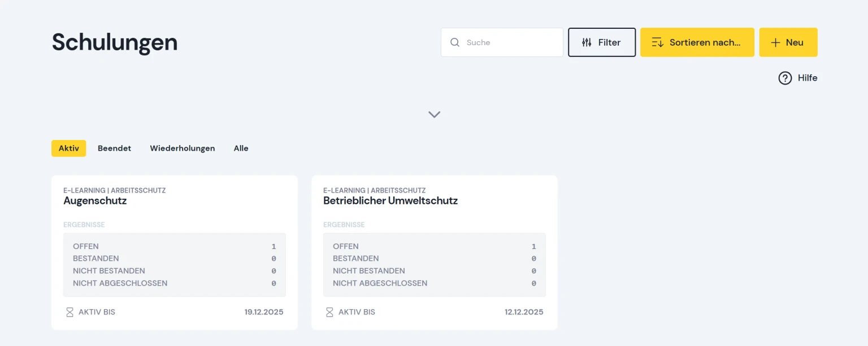The image size is (868, 346).
Task: Create a new training with Neu
Action: 788,42
